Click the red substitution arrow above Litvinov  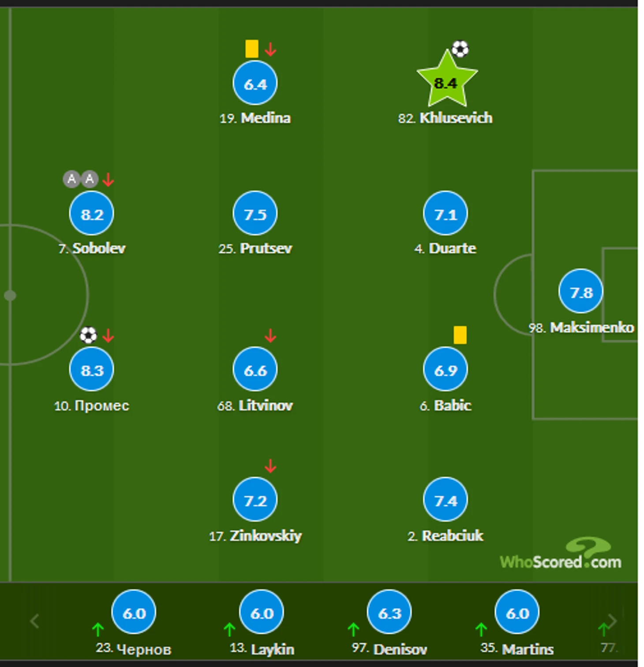(x=270, y=336)
